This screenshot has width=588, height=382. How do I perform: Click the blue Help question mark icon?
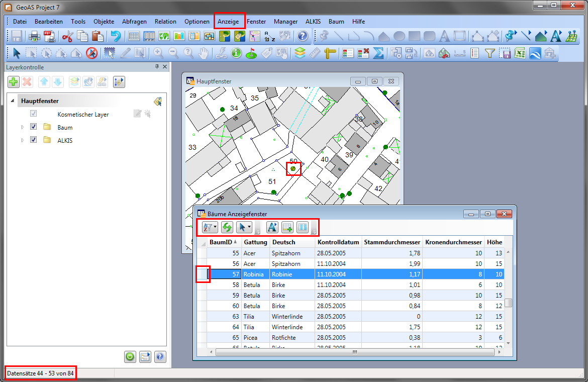coord(303,36)
